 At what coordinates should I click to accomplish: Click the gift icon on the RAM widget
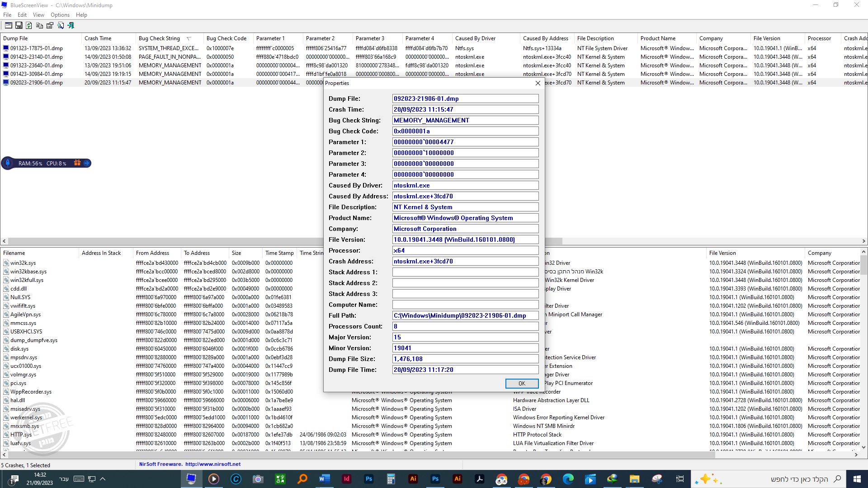pyautogui.click(x=77, y=163)
